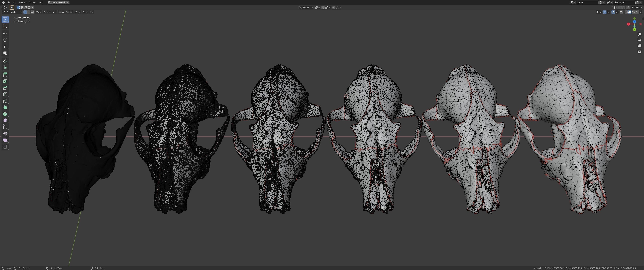Toggle Y-axis mirror
The width and height of the screenshot is (644, 270).
pyautogui.click(x=620, y=7)
